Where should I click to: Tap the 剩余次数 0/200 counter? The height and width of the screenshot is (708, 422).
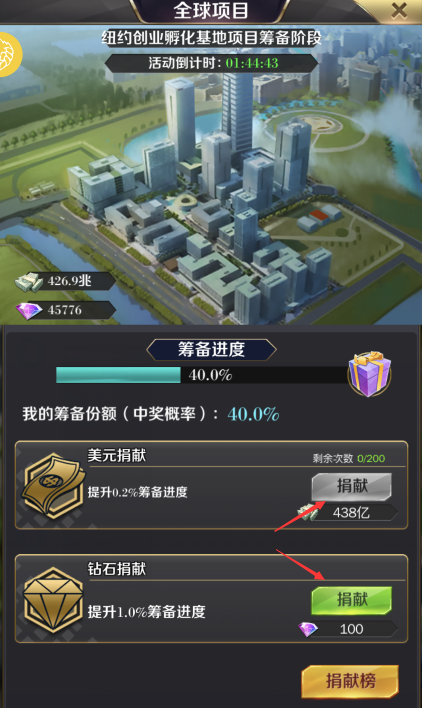[x=349, y=458]
